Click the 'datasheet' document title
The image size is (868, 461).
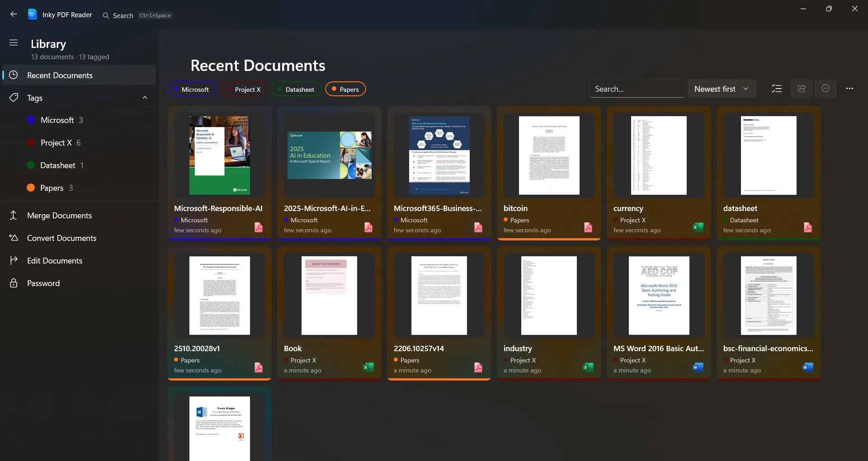[740, 208]
